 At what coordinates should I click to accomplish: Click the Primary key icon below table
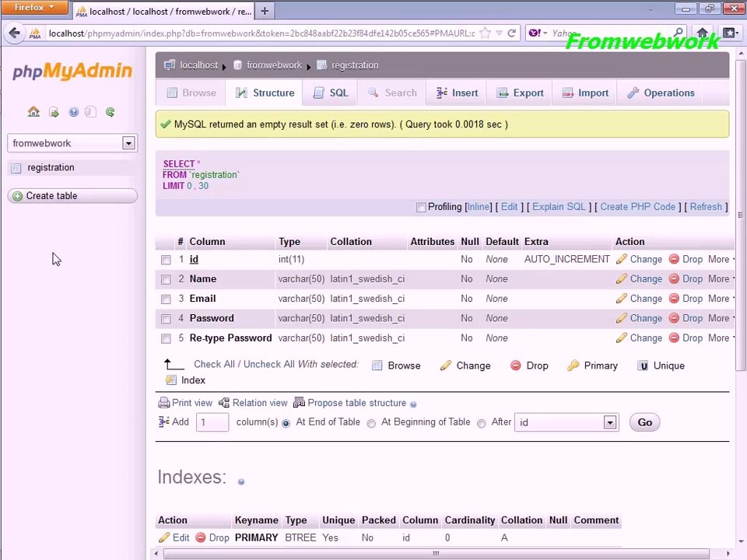pos(573,366)
